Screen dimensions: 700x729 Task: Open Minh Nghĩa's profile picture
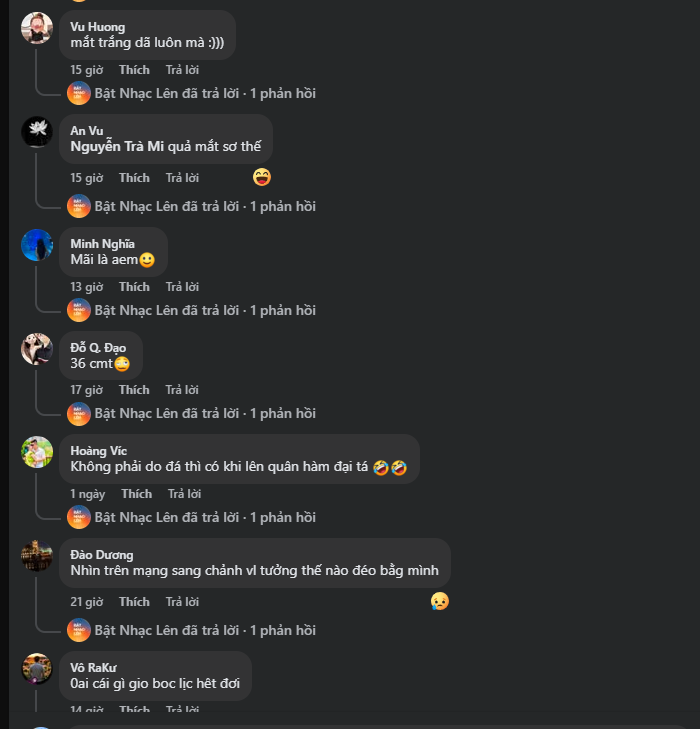[x=37, y=245]
